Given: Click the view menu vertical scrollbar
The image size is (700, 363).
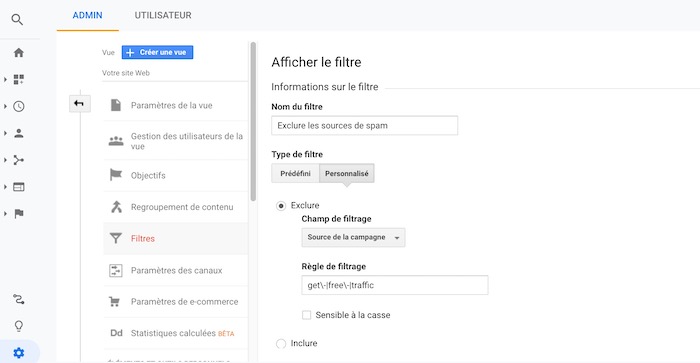Looking at the screenshot, I should 253,121.
